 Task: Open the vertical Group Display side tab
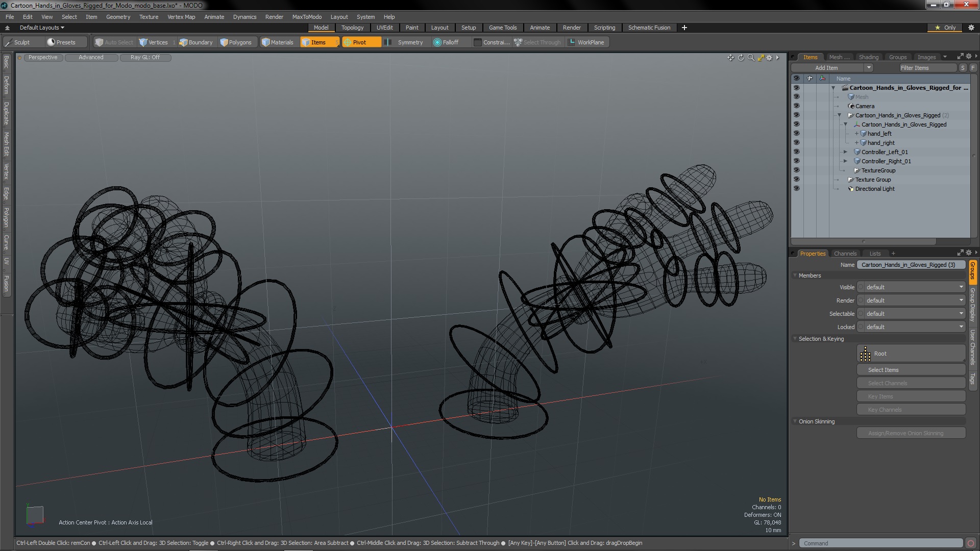click(x=973, y=305)
